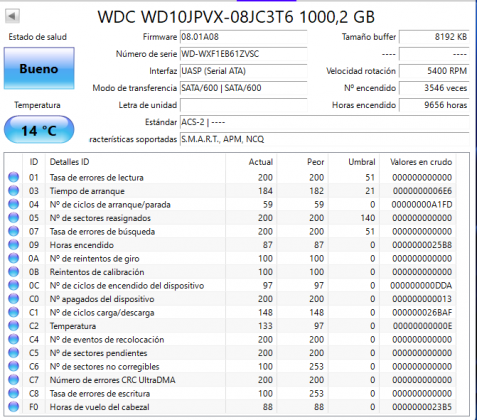Image resolution: width=477 pixels, height=420 pixels.
Task: Click status orb for Nº de sectores pendientes
Action: (13, 353)
